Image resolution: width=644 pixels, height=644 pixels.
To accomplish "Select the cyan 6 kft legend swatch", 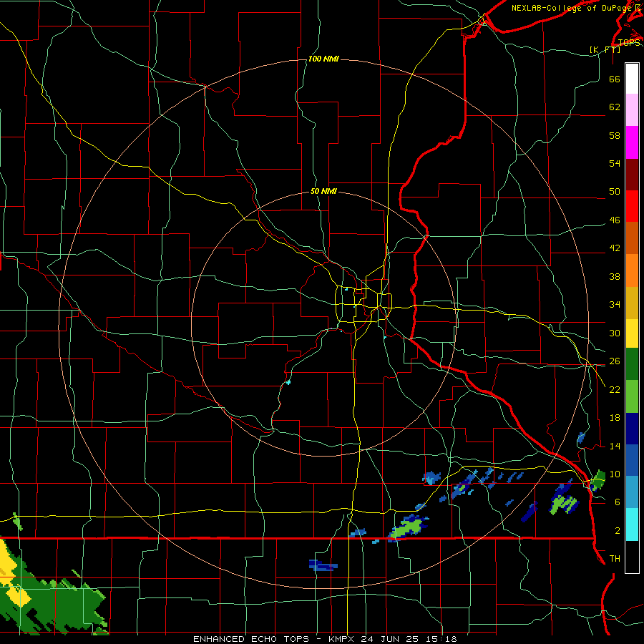I will coord(632,525).
